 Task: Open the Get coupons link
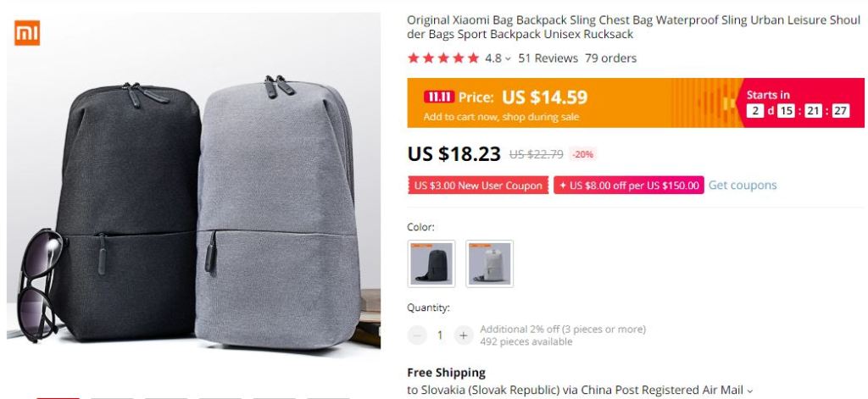(743, 186)
